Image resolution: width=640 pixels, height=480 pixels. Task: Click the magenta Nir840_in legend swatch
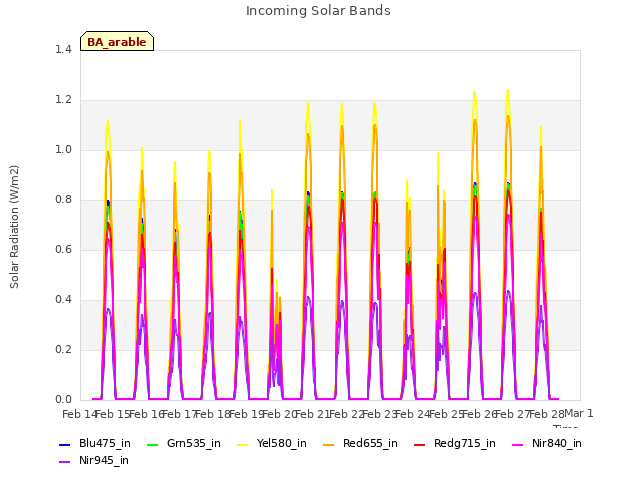518,444
